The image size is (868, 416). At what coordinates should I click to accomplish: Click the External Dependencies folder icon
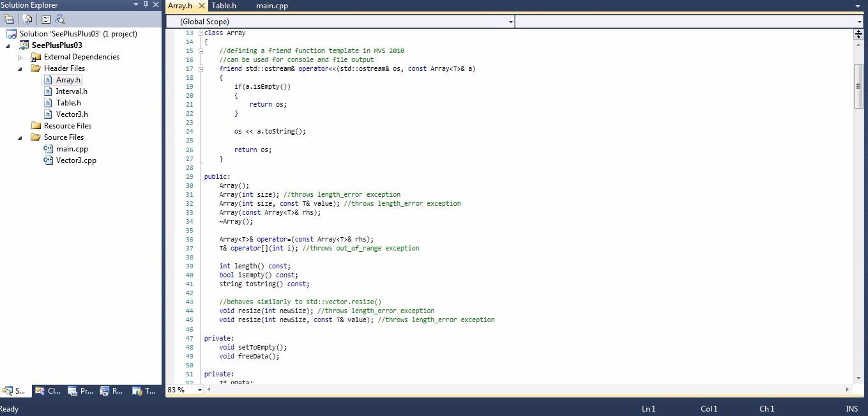pos(36,57)
